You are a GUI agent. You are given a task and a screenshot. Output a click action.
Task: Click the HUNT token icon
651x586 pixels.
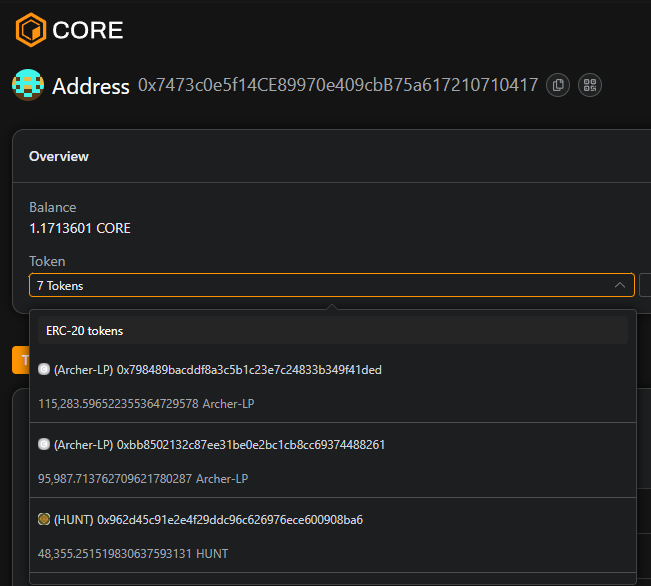coord(44,519)
